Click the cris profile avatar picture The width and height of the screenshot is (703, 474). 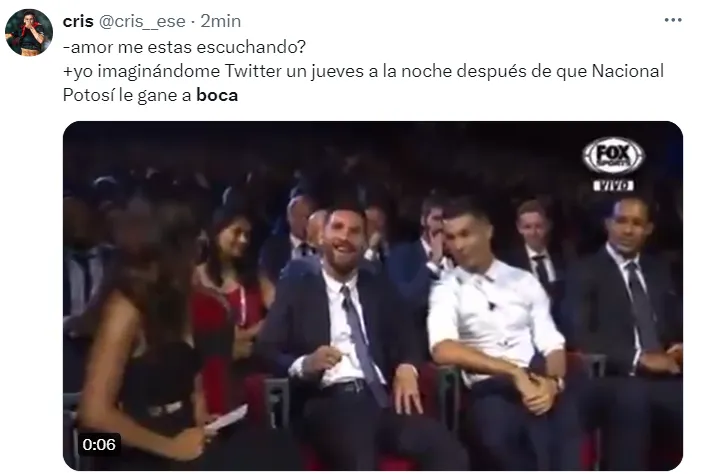click(29, 32)
